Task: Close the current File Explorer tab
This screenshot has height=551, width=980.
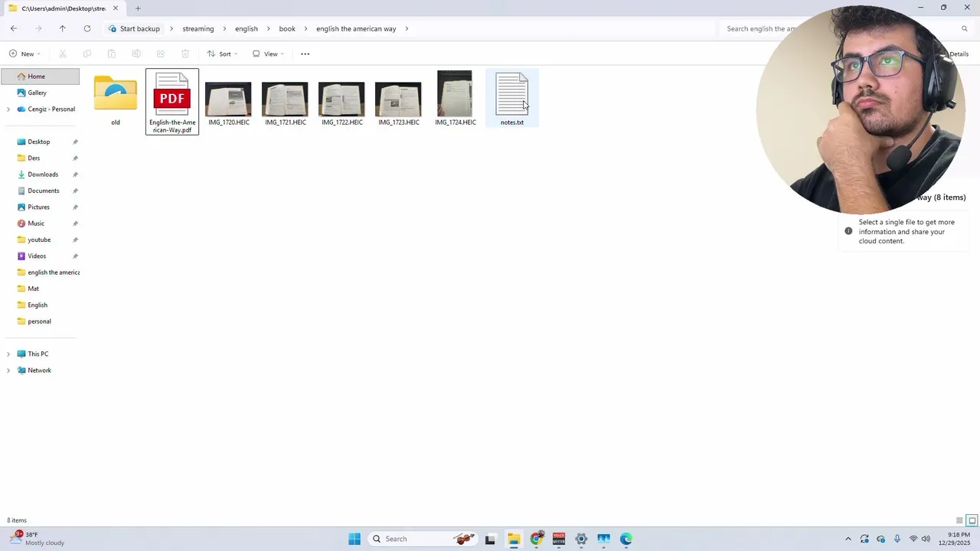Action: click(116, 8)
